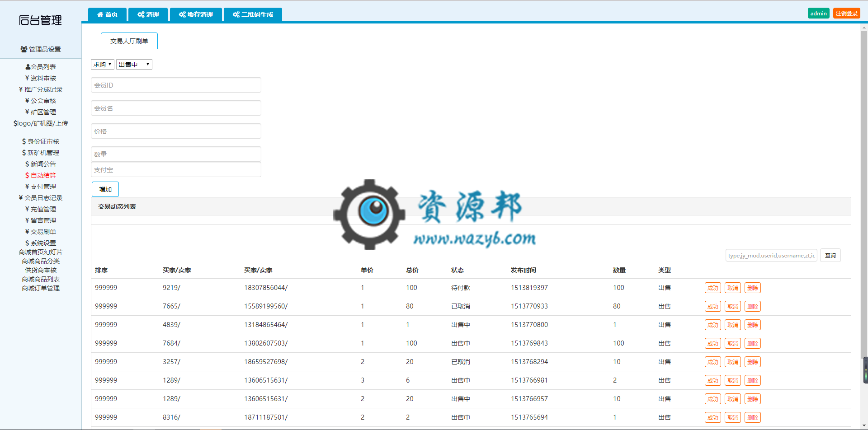
Task: Open 会员列表 member list in sidebar
Action: 41,66
